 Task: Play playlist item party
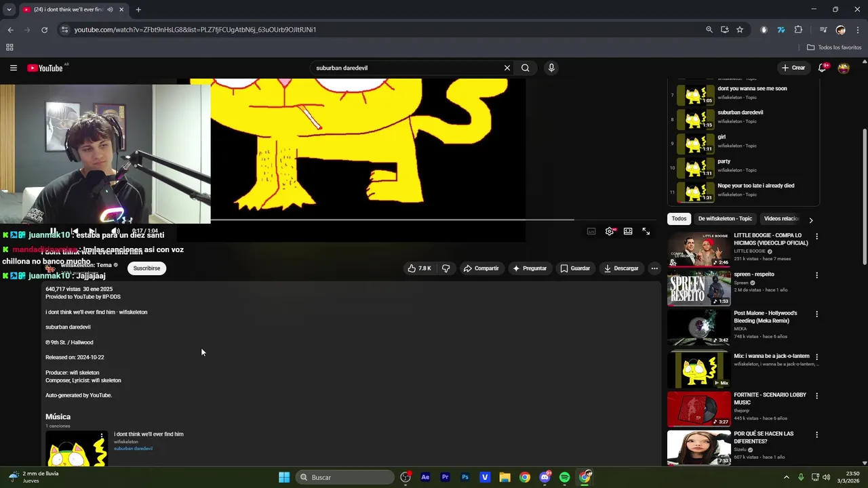point(743,168)
